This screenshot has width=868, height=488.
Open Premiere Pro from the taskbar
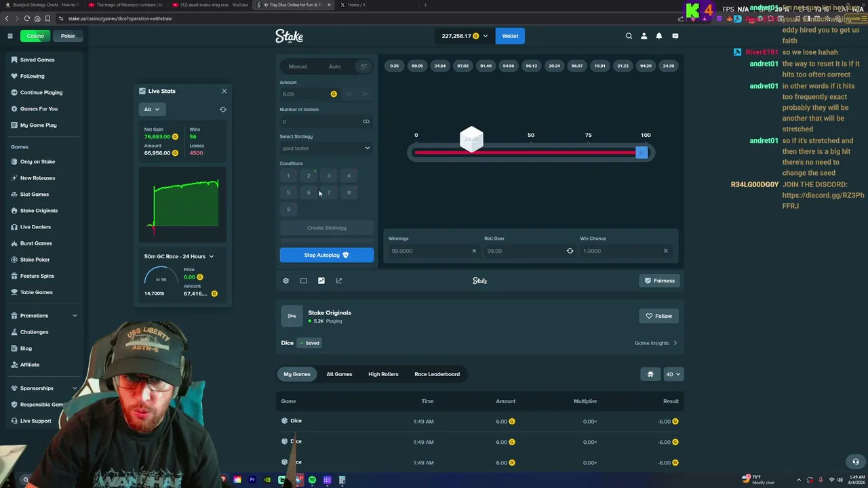click(252, 480)
